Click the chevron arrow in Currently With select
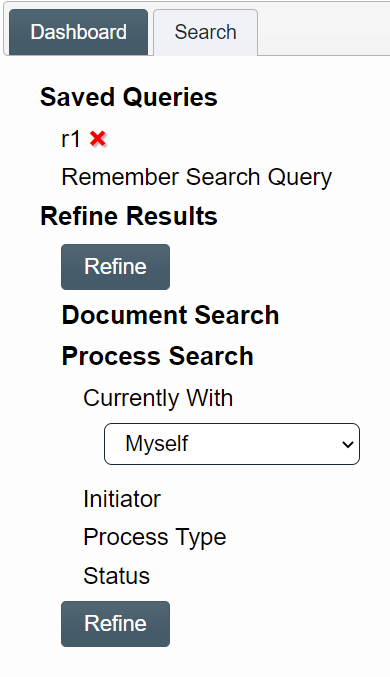The image size is (390, 677). point(348,444)
